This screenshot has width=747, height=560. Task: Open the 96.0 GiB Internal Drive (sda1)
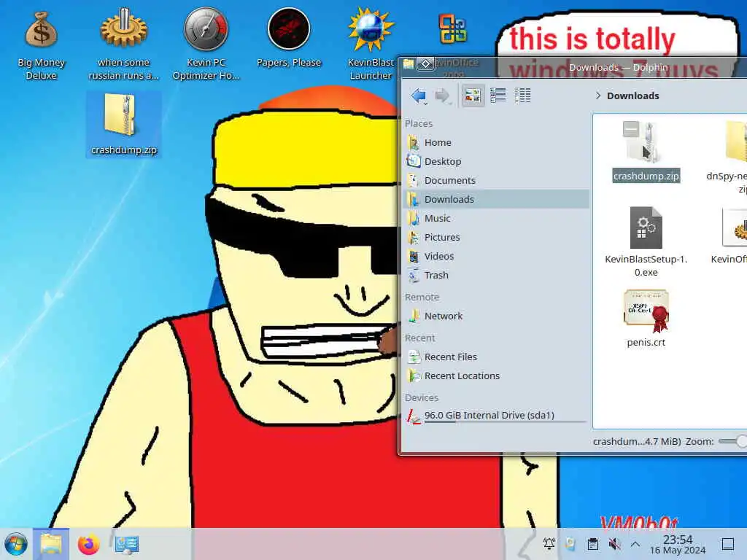[x=495, y=416]
